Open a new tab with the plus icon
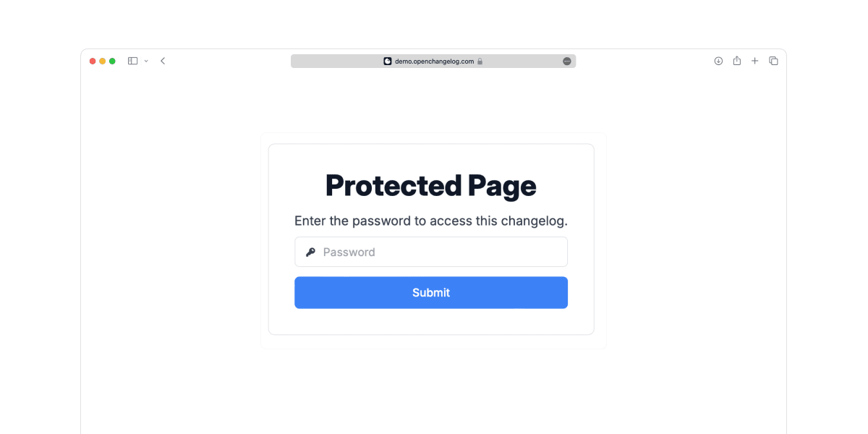The width and height of the screenshot is (868, 434). point(755,61)
